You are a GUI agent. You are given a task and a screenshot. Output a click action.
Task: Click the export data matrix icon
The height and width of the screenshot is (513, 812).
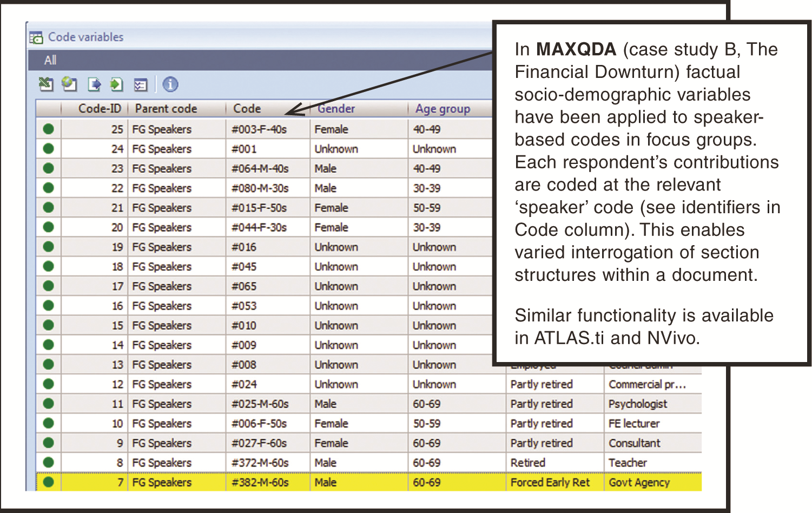[94, 84]
